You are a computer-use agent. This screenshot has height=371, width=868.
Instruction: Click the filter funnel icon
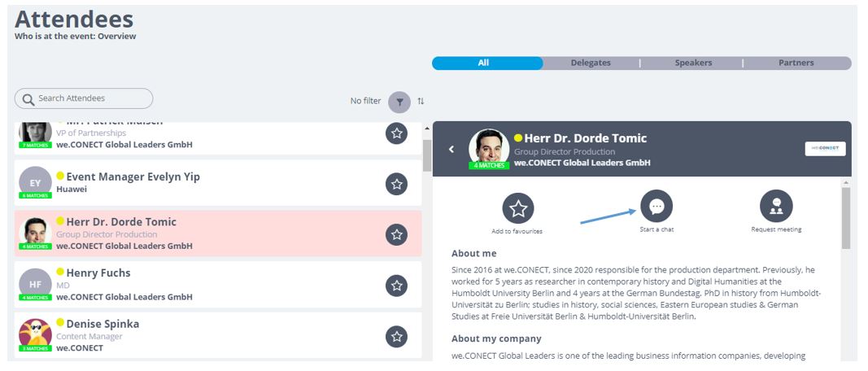pyautogui.click(x=399, y=102)
